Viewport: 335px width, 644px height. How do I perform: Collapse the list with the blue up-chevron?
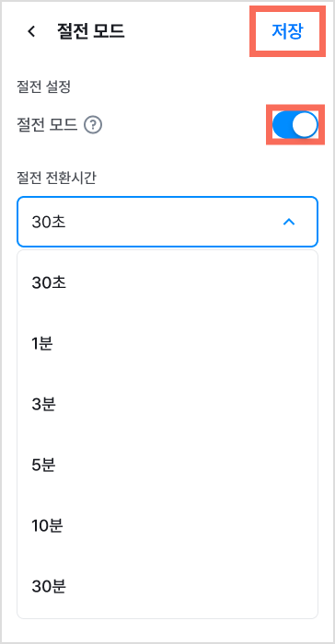[x=289, y=222]
